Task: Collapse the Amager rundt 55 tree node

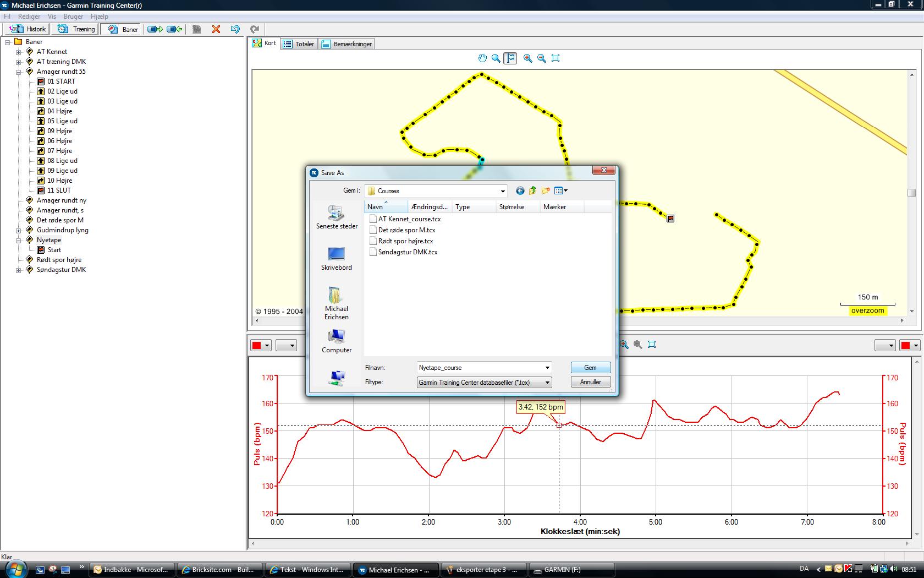Action: [18, 72]
